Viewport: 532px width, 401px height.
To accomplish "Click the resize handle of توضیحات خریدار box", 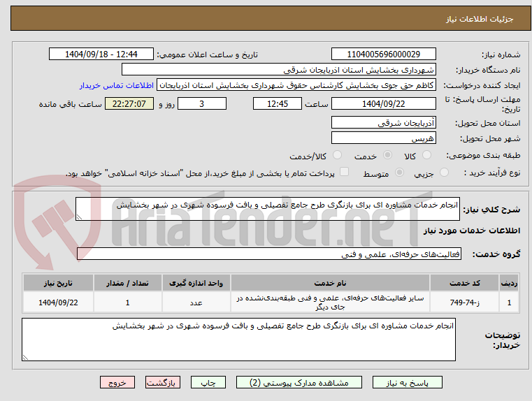I will coord(25,357).
